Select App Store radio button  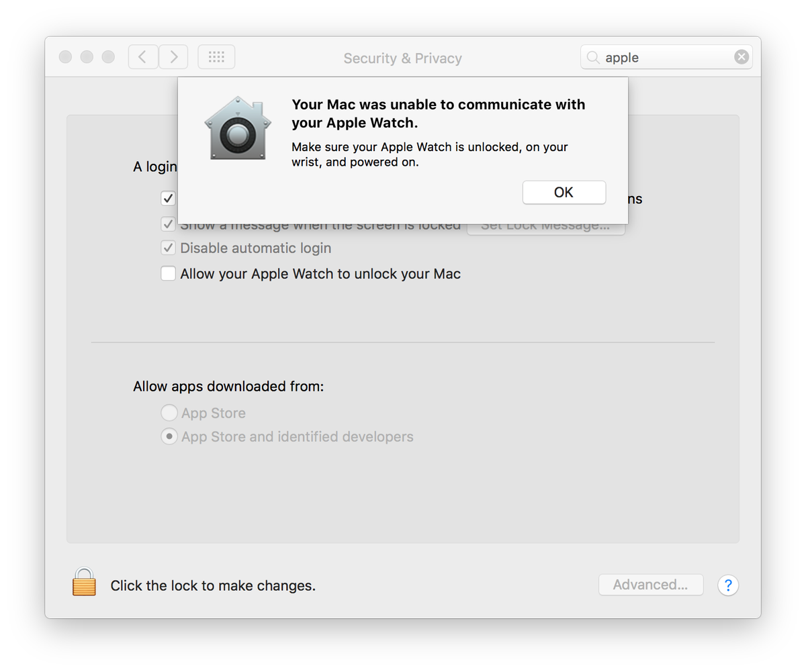(x=169, y=413)
